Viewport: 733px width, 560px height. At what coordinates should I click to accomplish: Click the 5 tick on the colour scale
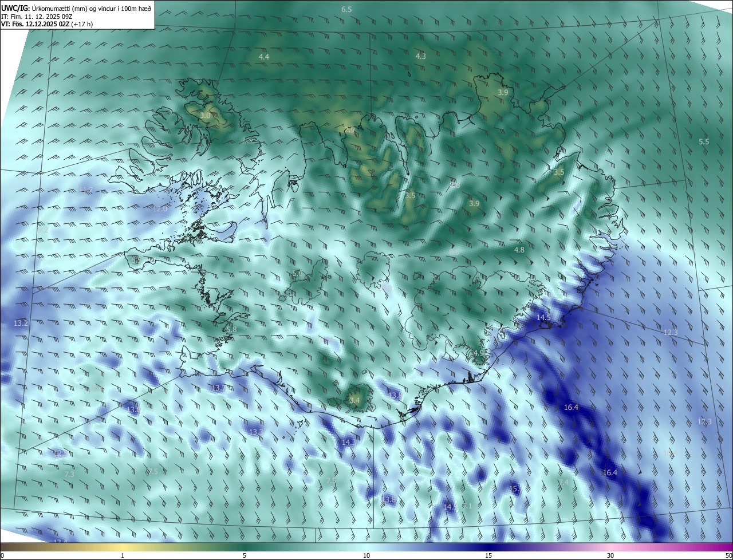click(245, 556)
